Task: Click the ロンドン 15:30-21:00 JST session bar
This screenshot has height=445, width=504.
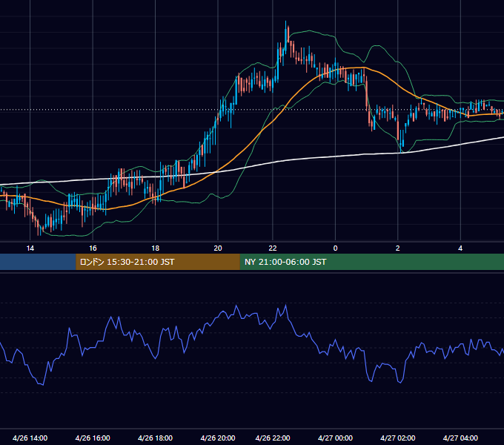Action: pyautogui.click(x=158, y=262)
